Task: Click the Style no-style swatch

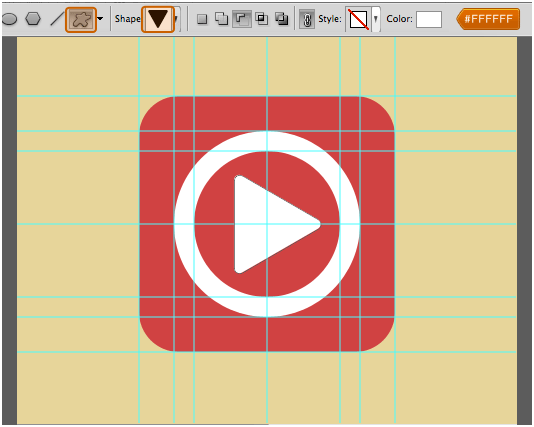Action: 358,19
